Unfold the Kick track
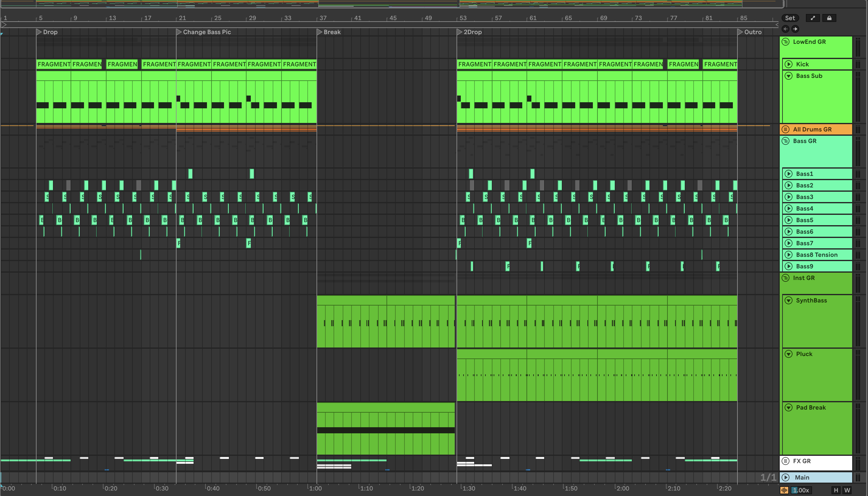The image size is (868, 496). point(789,65)
